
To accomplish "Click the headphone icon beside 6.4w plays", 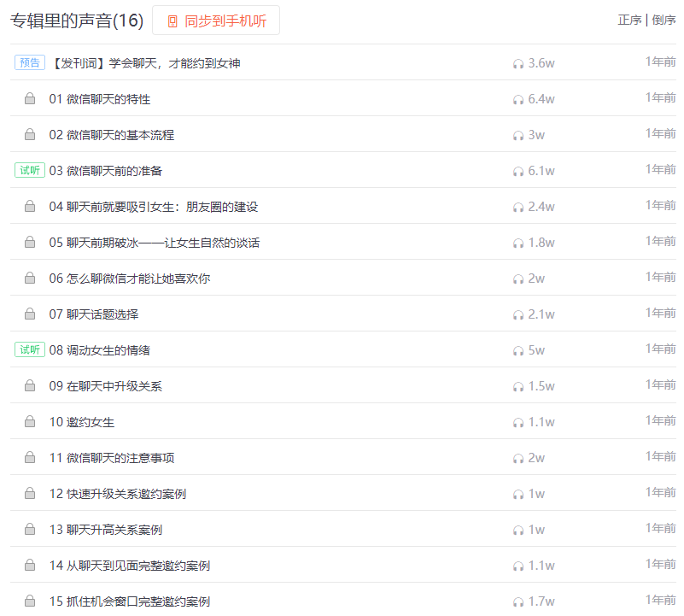I will tap(517, 99).
